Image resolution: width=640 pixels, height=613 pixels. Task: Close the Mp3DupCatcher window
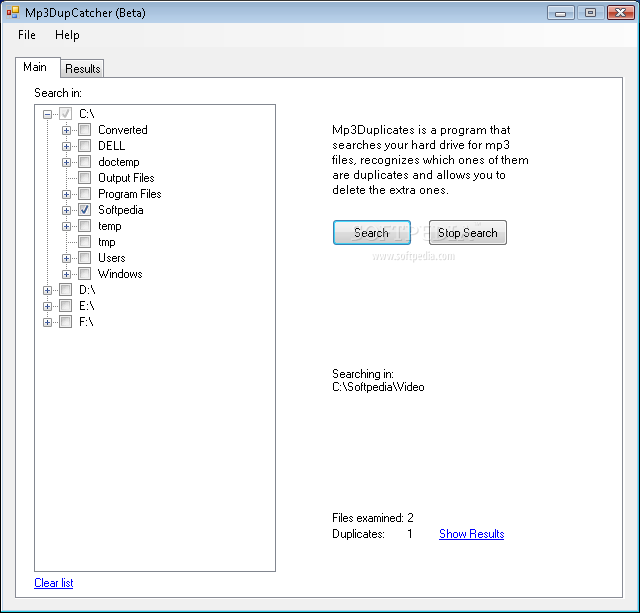620,13
